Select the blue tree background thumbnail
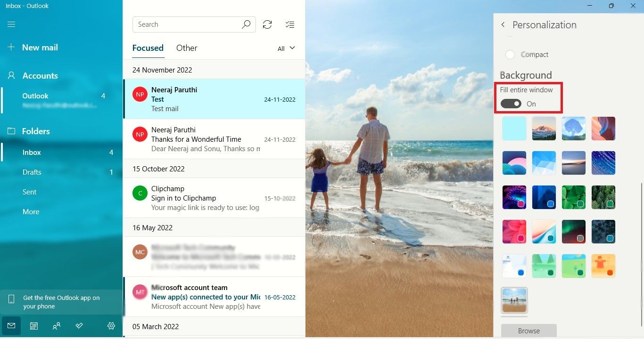This screenshot has width=644, height=339. tap(574, 129)
